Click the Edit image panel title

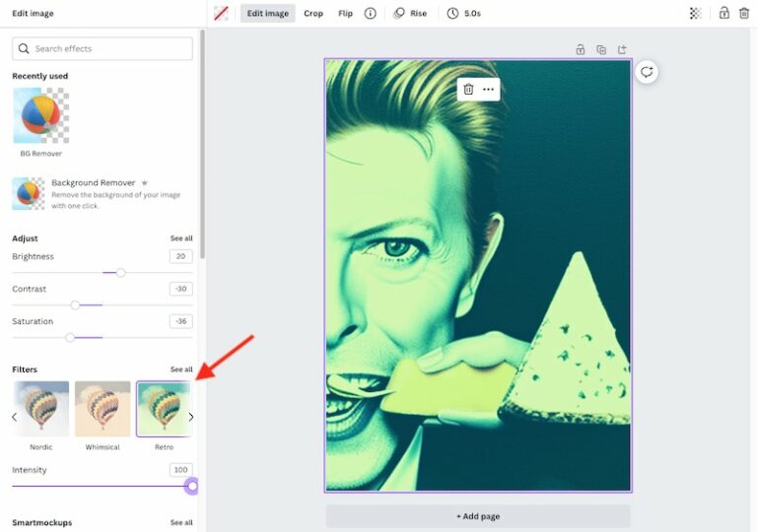(x=33, y=14)
